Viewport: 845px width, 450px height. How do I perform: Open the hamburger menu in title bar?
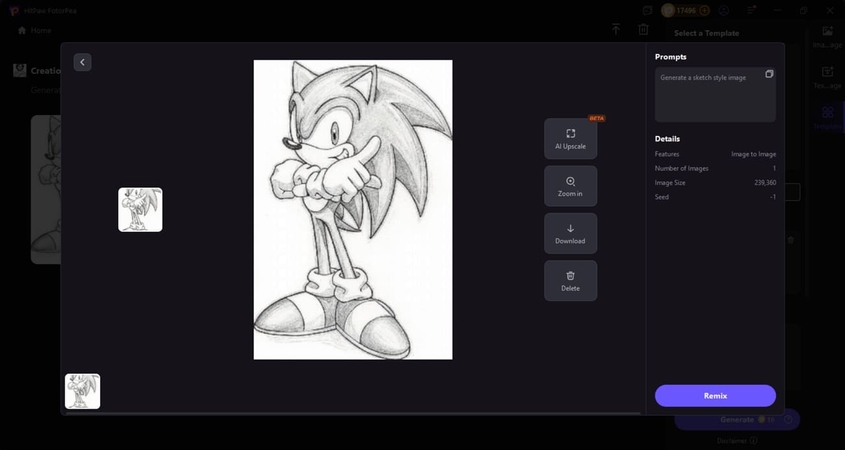[x=752, y=10]
